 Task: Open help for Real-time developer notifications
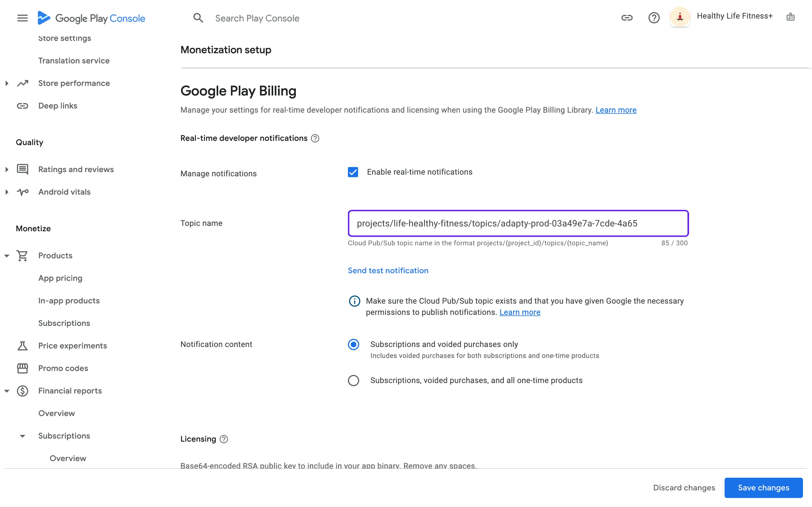(315, 139)
